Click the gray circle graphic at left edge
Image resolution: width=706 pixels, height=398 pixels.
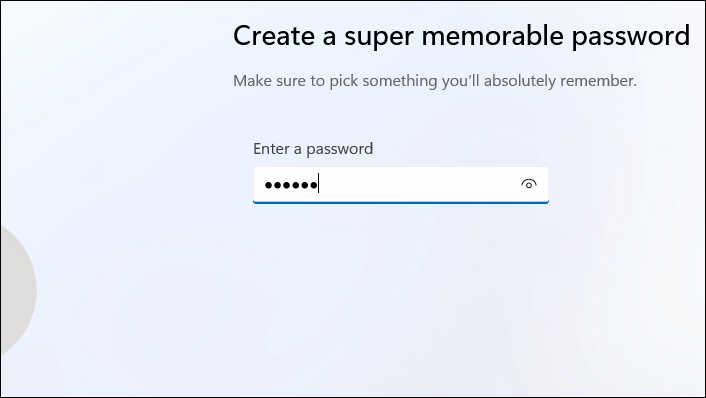pyautogui.click(x=18, y=290)
